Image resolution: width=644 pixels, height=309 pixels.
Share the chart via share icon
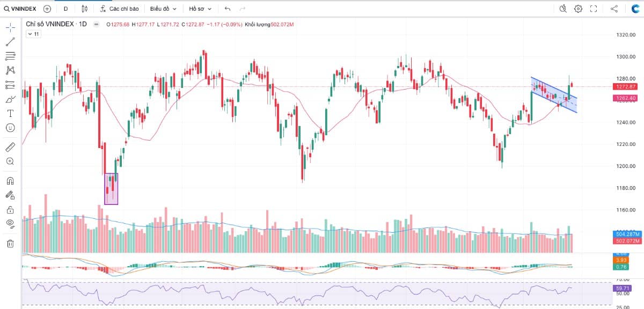point(614,9)
